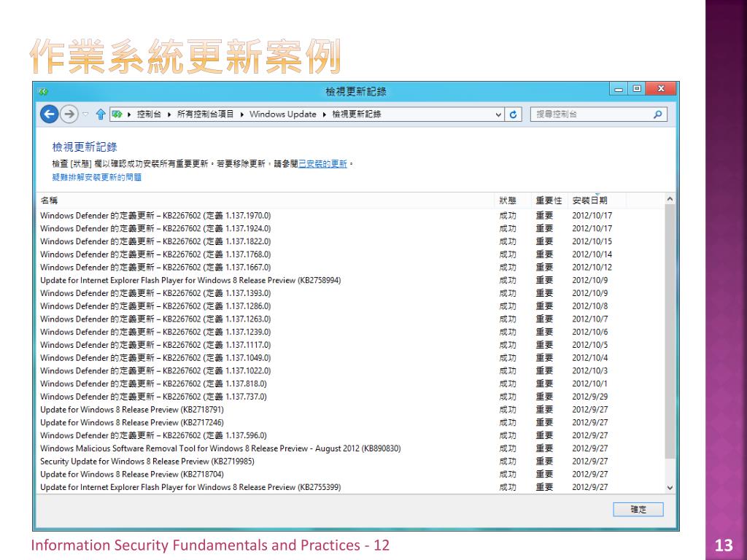Viewport: 747px width, 560px height.
Task: Select Update for Windows 8 KB2717246 row
Action: (x=351, y=422)
